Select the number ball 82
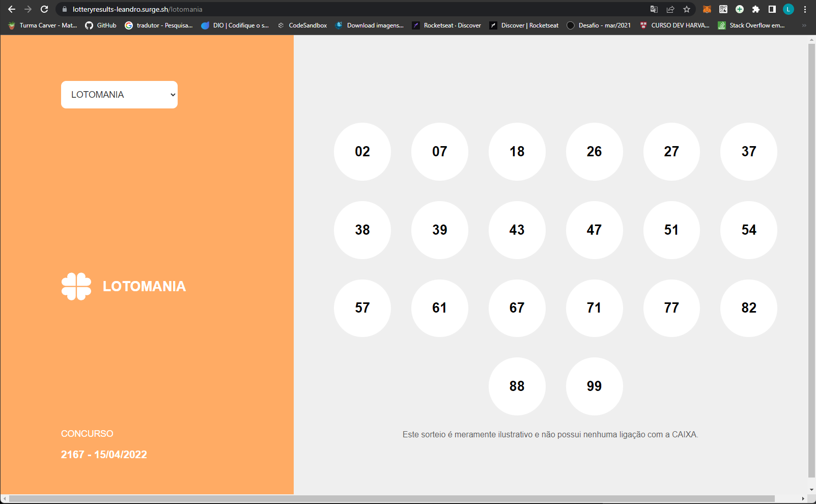This screenshot has height=504, width=816. pyautogui.click(x=749, y=308)
